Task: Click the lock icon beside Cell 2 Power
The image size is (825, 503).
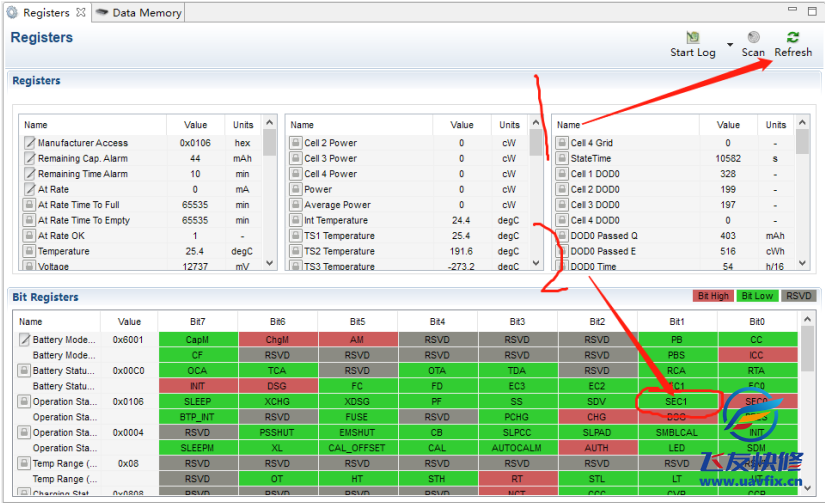Action: 296,143
